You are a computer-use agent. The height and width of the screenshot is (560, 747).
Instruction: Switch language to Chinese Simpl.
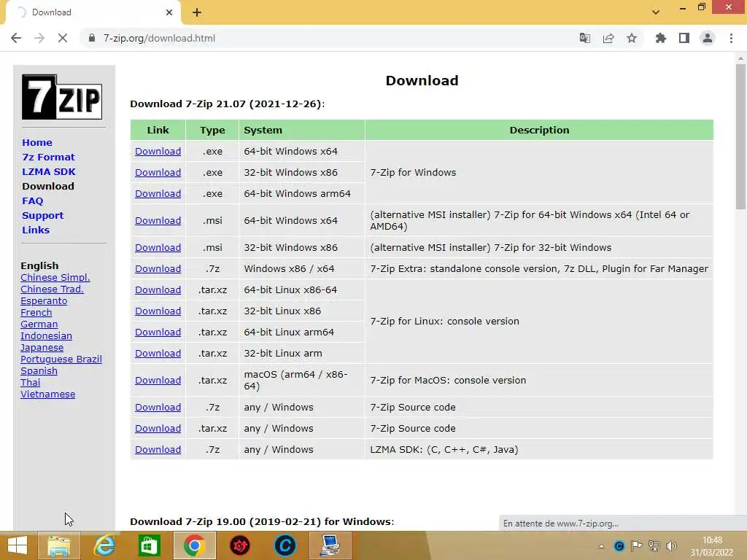pos(55,278)
